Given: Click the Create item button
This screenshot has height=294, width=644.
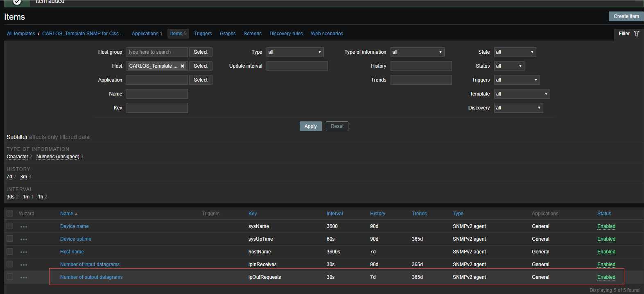Looking at the screenshot, I should tap(626, 16).
